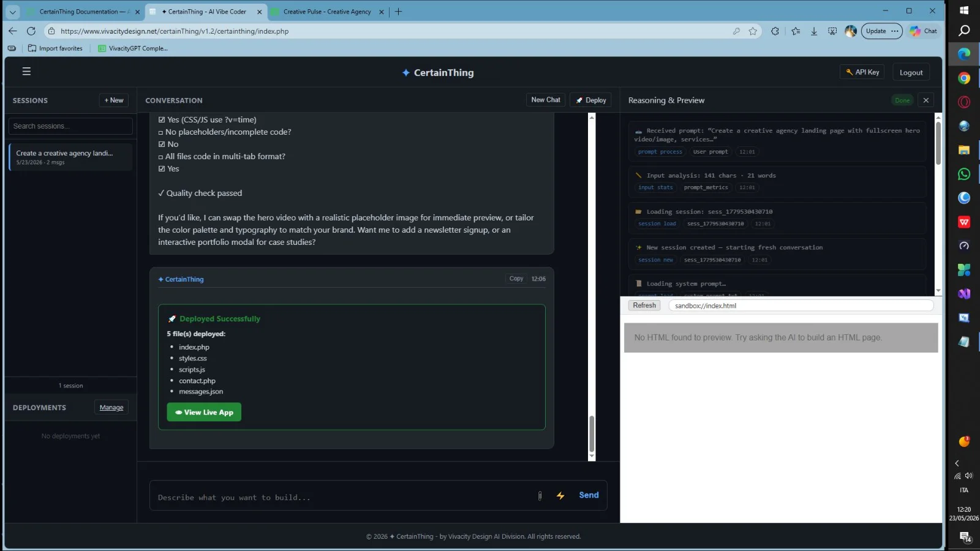Click the 'session new' tag
Viewport: 980px width, 551px height.
point(655,260)
